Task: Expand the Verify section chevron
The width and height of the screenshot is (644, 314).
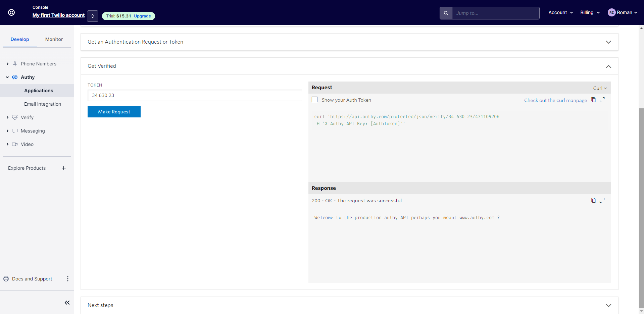Action: pyautogui.click(x=7, y=117)
